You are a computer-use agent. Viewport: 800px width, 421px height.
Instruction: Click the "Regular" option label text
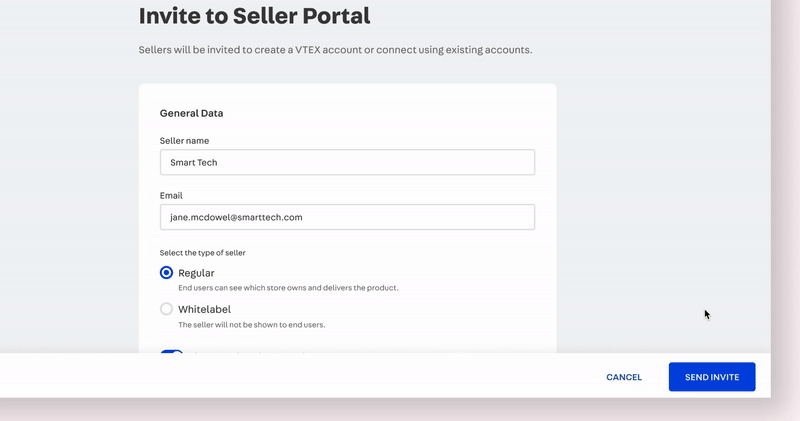pyautogui.click(x=196, y=273)
